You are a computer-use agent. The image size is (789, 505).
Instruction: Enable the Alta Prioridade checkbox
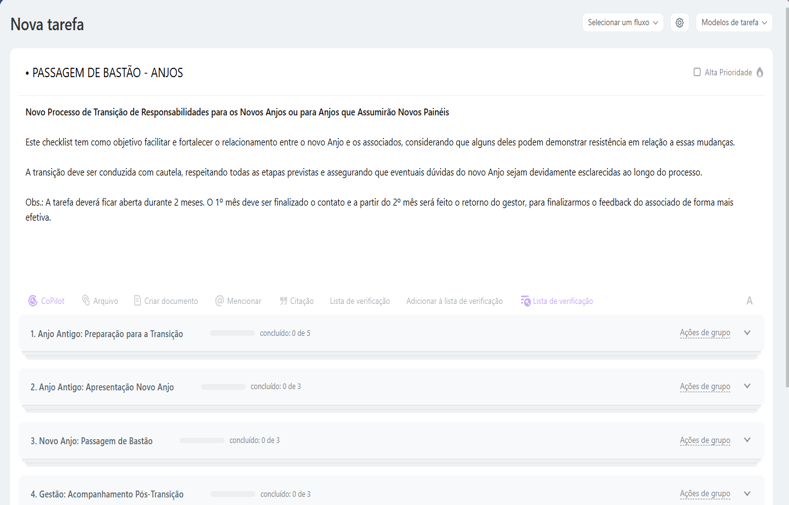697,73
